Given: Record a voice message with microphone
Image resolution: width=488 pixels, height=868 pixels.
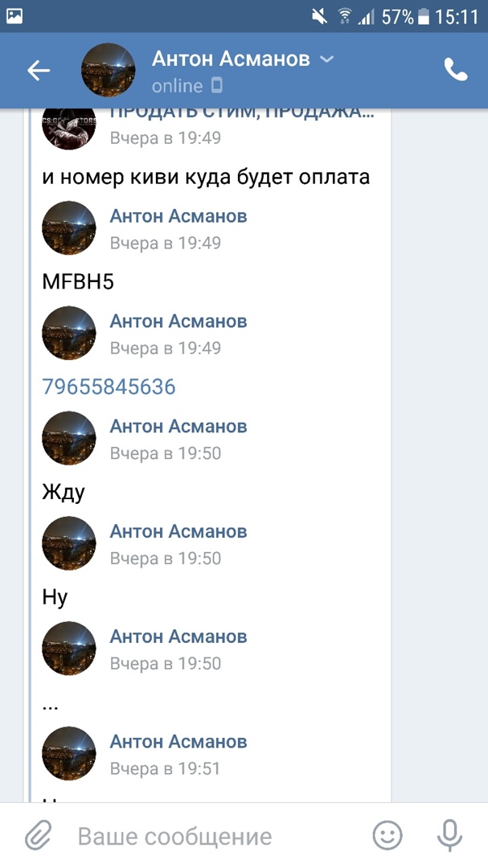Looking at the screenshot, I should click(449, 835).
